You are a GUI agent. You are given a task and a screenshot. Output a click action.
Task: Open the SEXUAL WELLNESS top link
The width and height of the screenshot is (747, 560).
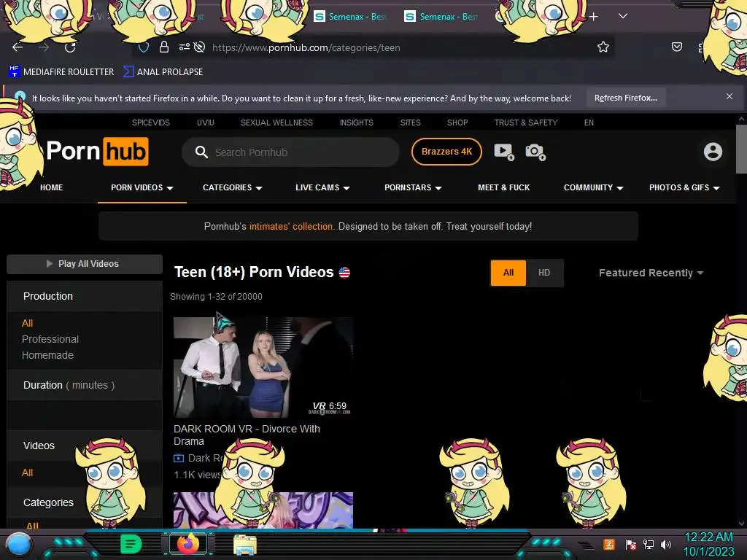pyautogui.click(x=276, y=122)
